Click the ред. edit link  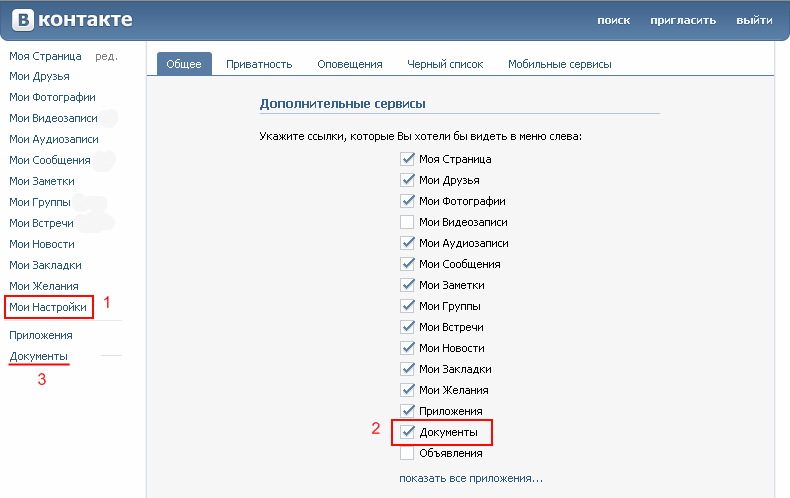[x=106, y=56]
